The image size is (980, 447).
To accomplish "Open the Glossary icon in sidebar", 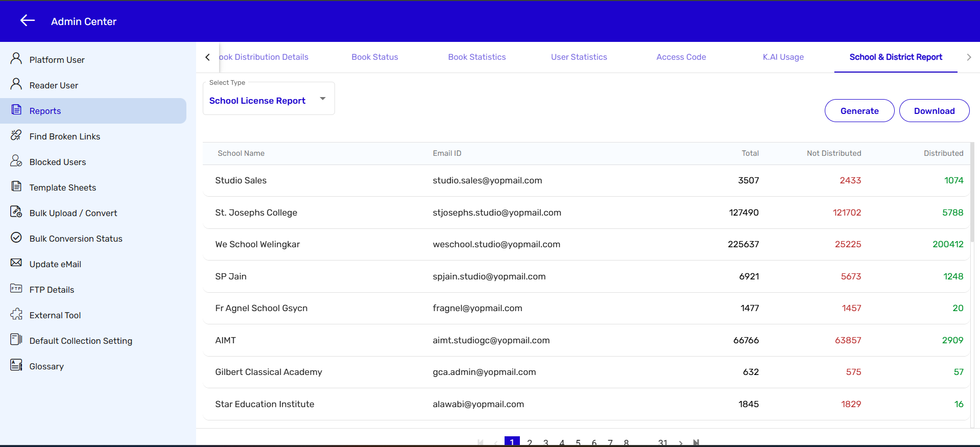I will (x=16, y=365).
